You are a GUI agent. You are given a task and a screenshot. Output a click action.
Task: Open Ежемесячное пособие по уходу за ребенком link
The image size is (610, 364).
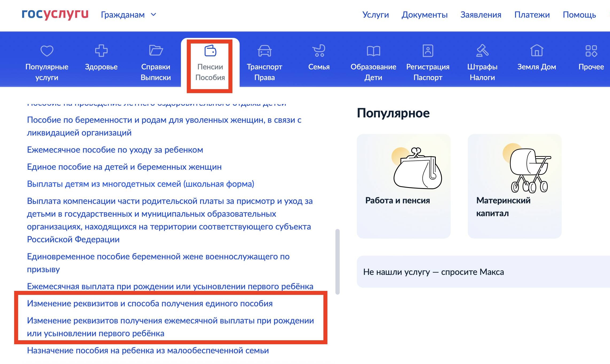115,150
